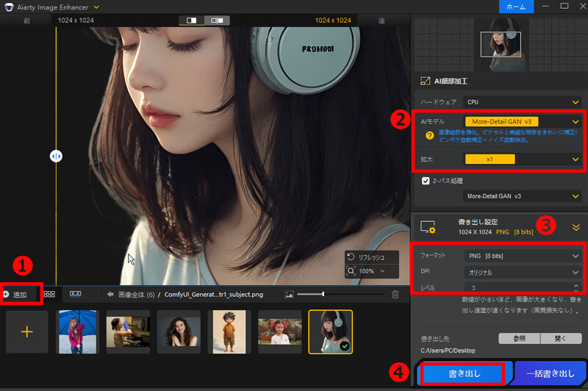Click the 開く open folder button
The width and height of the screenshot is (588, 391).
561,339
